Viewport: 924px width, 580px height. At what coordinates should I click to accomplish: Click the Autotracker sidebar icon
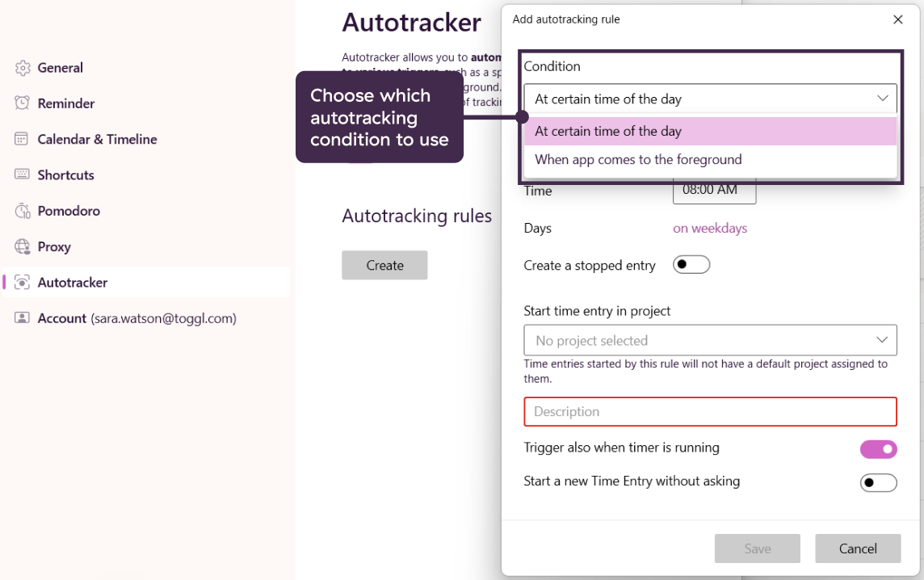(23, 283)
